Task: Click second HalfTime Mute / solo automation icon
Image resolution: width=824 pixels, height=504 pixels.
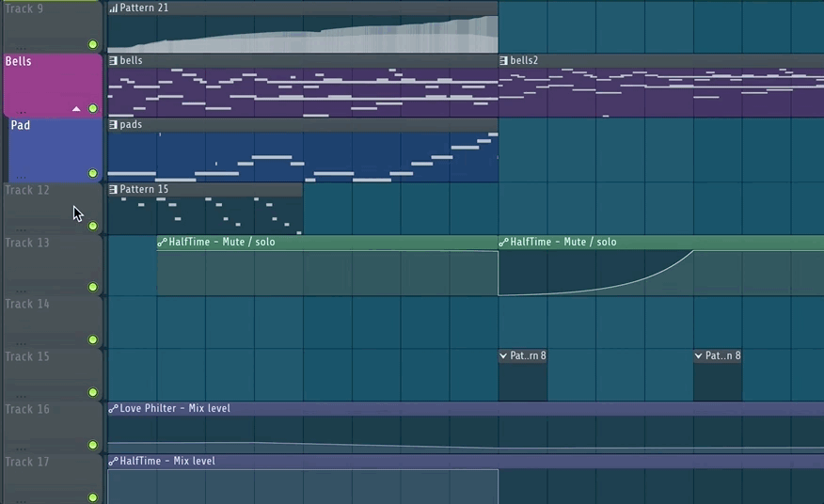Action: point(503,243)
